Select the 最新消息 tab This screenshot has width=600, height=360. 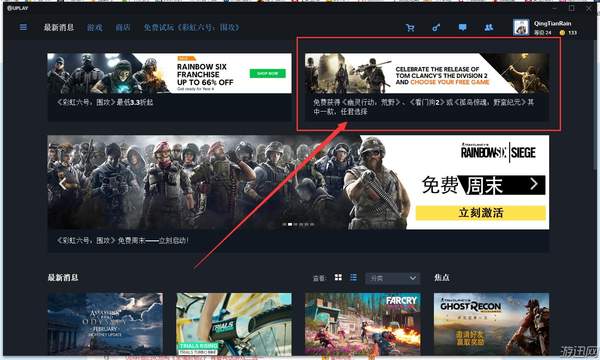(x=59, y=28)
